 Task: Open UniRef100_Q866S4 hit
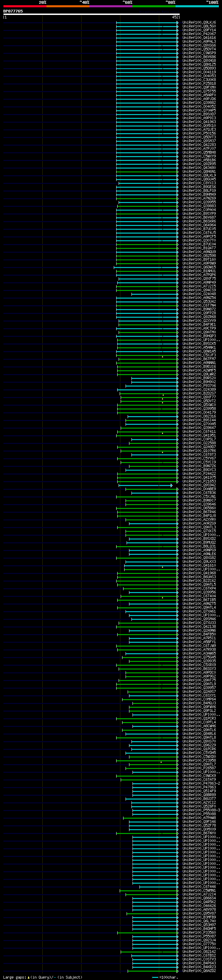199,898
